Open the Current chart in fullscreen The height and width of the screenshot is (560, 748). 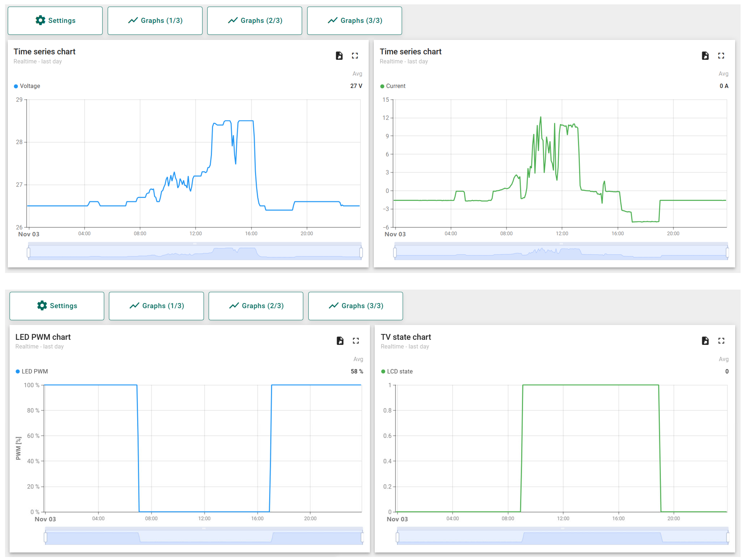coord(721,56)
